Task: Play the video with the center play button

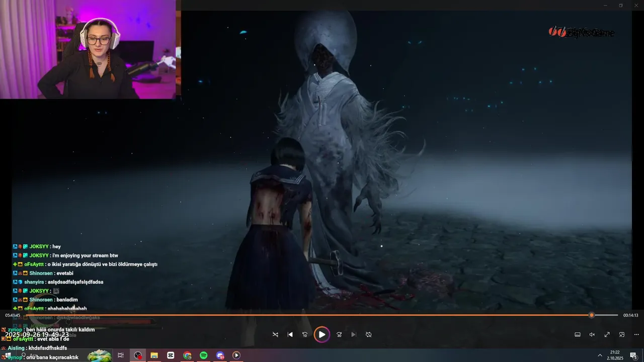Action: pyautogui.click(x=322, y=334)
